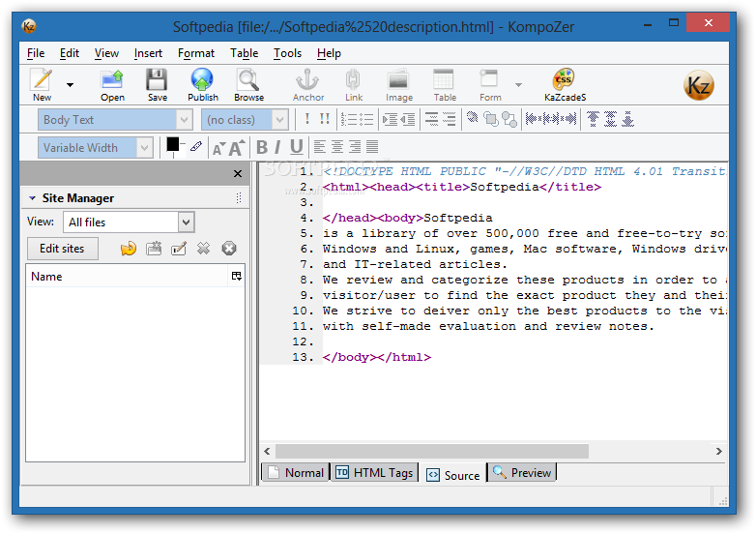756x534 pixels.
Task: Switch to the HTML Tags view tab
Action: pos(375,472)
